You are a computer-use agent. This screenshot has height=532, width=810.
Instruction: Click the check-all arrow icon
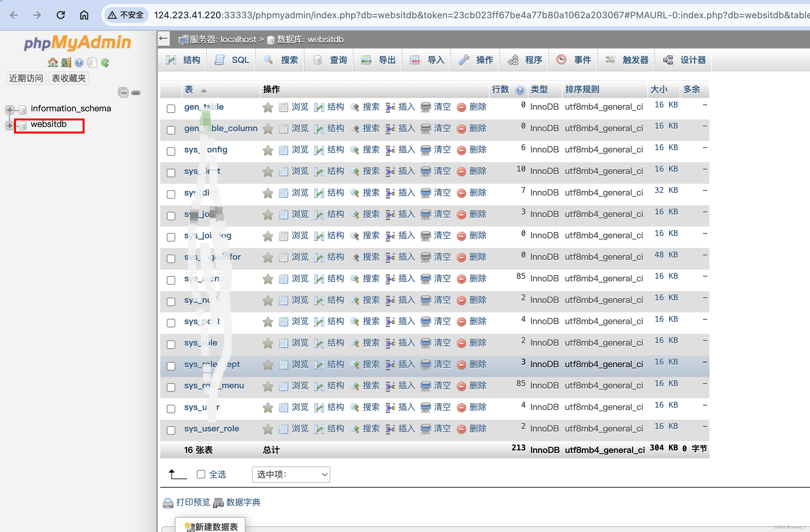[178, 474]
